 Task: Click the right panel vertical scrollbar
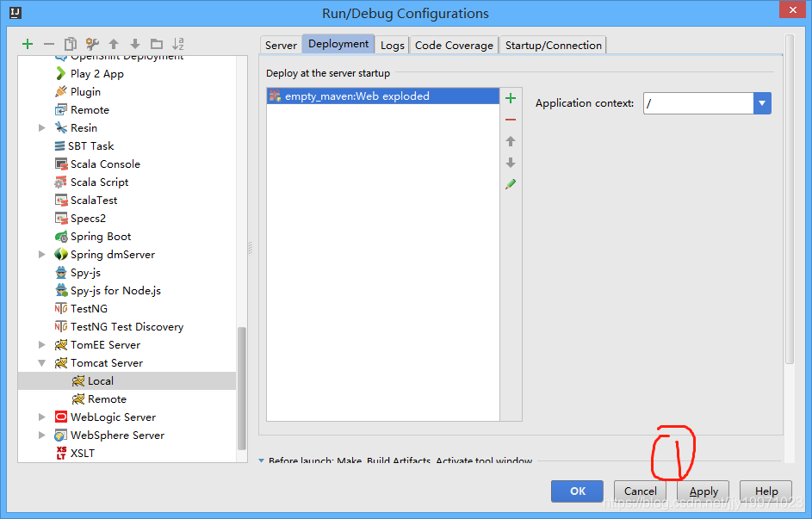(x=790, y=199)
